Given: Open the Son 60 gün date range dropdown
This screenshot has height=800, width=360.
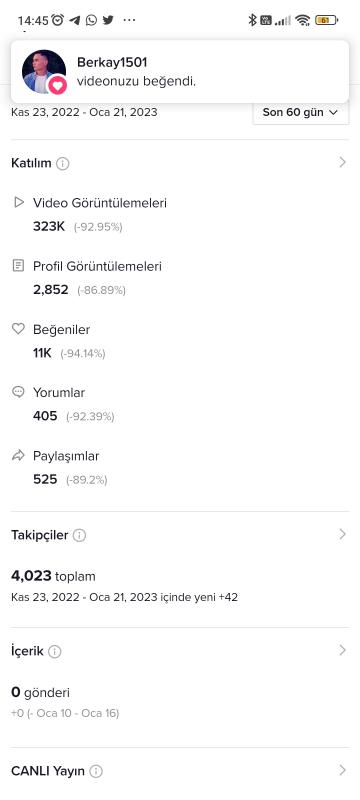Looking at the screenshot, I should click(300, 112).
